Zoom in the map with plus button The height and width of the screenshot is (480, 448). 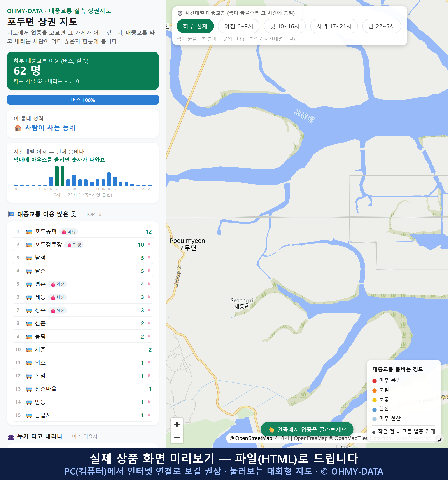click(177, 424)
